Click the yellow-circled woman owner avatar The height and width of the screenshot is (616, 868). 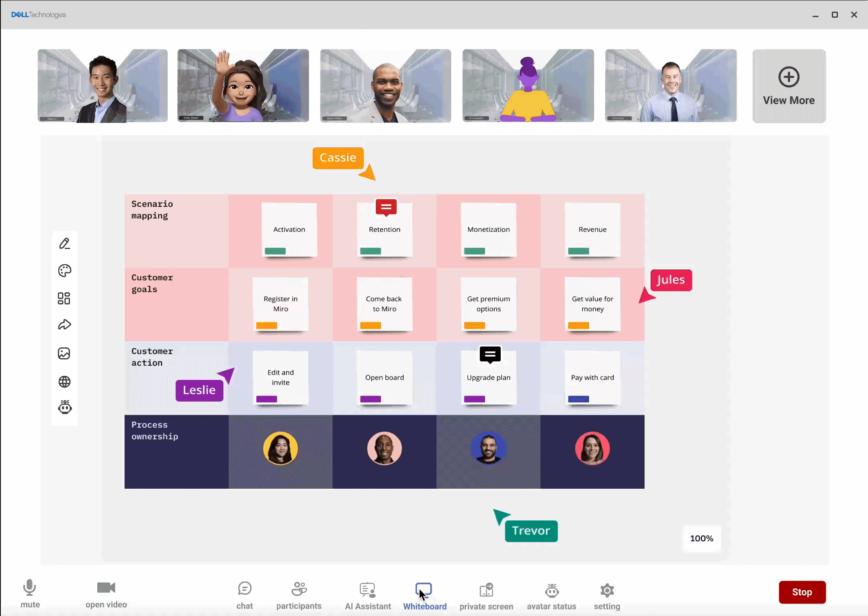280,448
